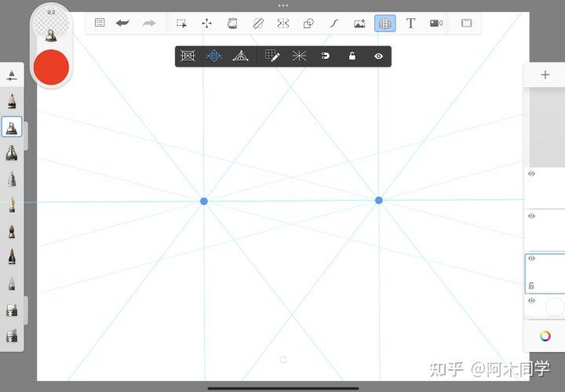
Task: Open the Ruler guides tool
Action: (258, 24)
